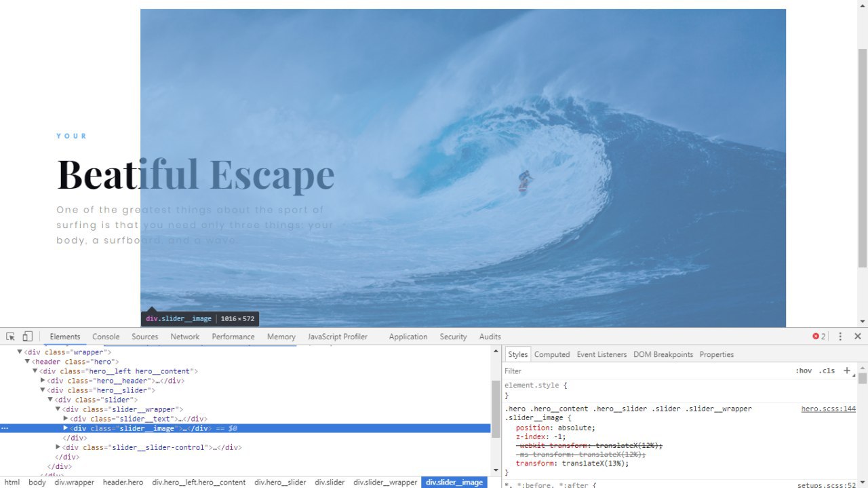This screenshot has width=868, height=488.
Task: Open the Event Listeners sidebar tab
Action: [602, 354]
